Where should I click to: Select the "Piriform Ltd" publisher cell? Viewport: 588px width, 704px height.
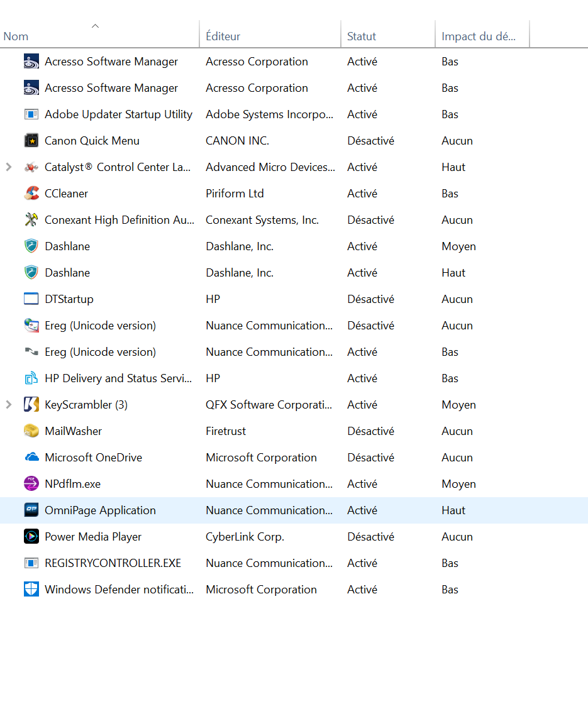[x=235, y=194]
